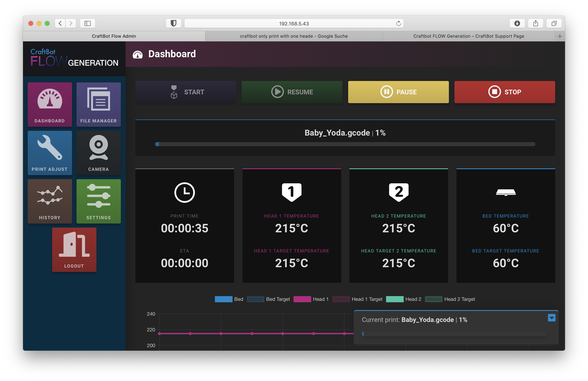Switch to CraftBot Flow Admin tab
The width and height of the screenshot is (588, 381).
pyautogui.click(x=114, y=36)
